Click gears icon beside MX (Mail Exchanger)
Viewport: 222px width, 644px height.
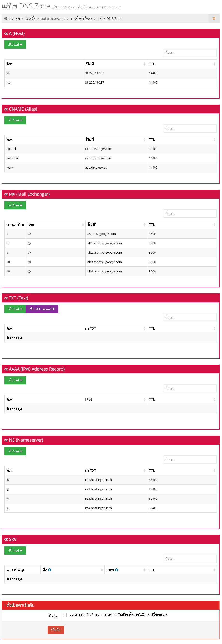6,194
